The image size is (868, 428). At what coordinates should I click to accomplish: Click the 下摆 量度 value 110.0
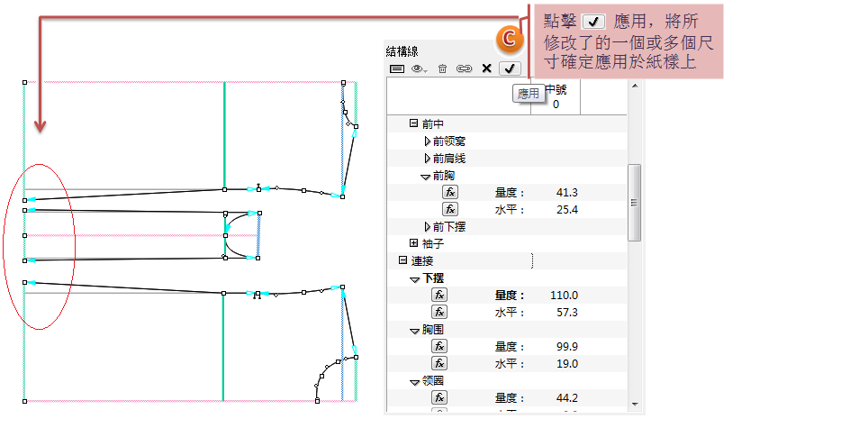coord(564,296)
